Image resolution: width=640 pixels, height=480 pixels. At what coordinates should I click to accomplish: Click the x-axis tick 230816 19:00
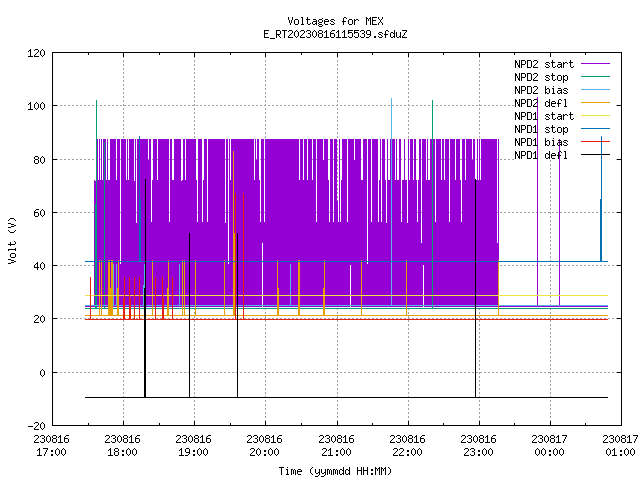(x=193, y=446)
